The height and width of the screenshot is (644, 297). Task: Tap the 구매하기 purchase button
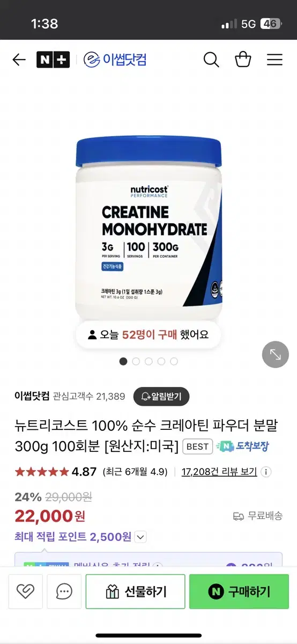pos(239,591)
